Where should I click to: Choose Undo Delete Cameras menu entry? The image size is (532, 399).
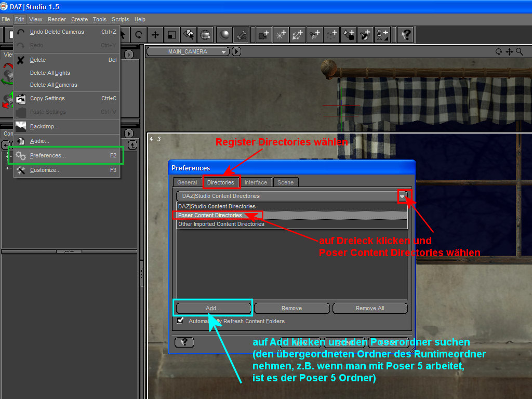pos(67,32)
